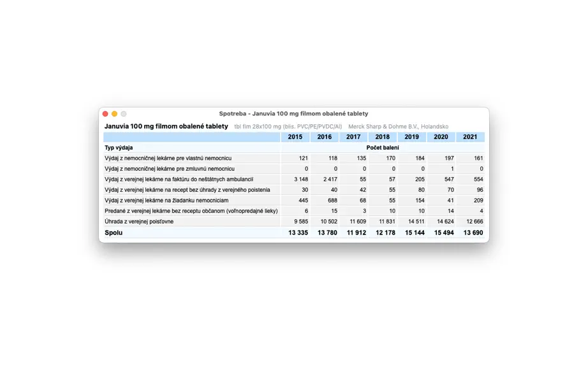Click value 42 in recept bez úhrady row
The image size is (588, 367).
[363, 189]
